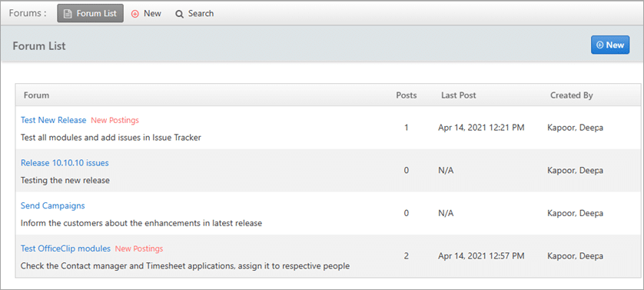Click description 'Test all modules and add issues'
The width and height of the screenshot is (644, 290).
click(111, 138)
